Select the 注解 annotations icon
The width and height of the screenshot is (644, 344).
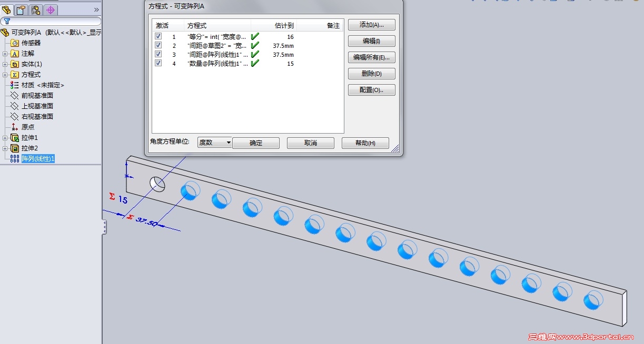click(15, 54)
